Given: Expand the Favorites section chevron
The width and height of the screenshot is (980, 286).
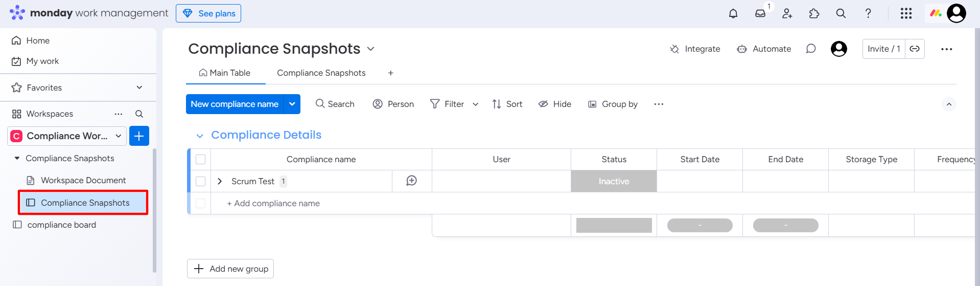Looking at the screenshot, I should tap(139, 87).
